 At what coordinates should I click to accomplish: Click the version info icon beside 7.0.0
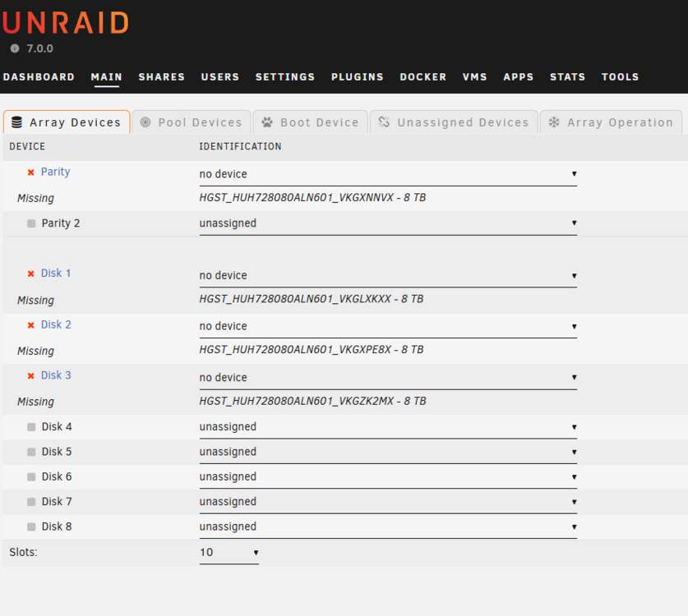[15, 48]
